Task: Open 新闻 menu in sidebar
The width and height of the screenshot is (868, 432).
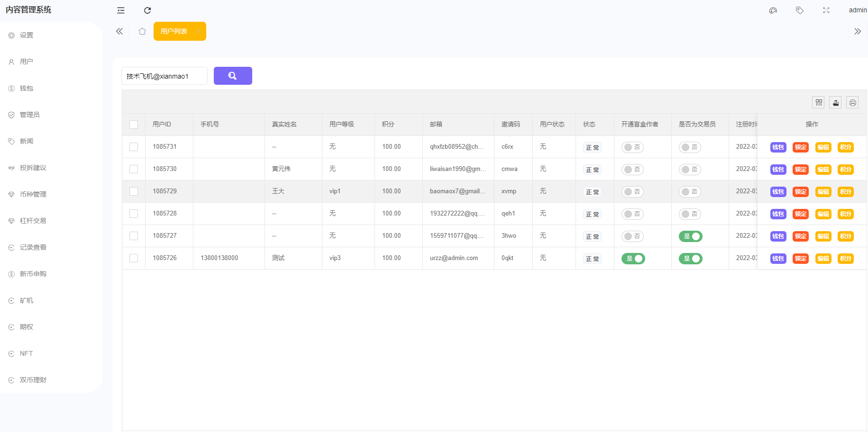Action: 27,141
